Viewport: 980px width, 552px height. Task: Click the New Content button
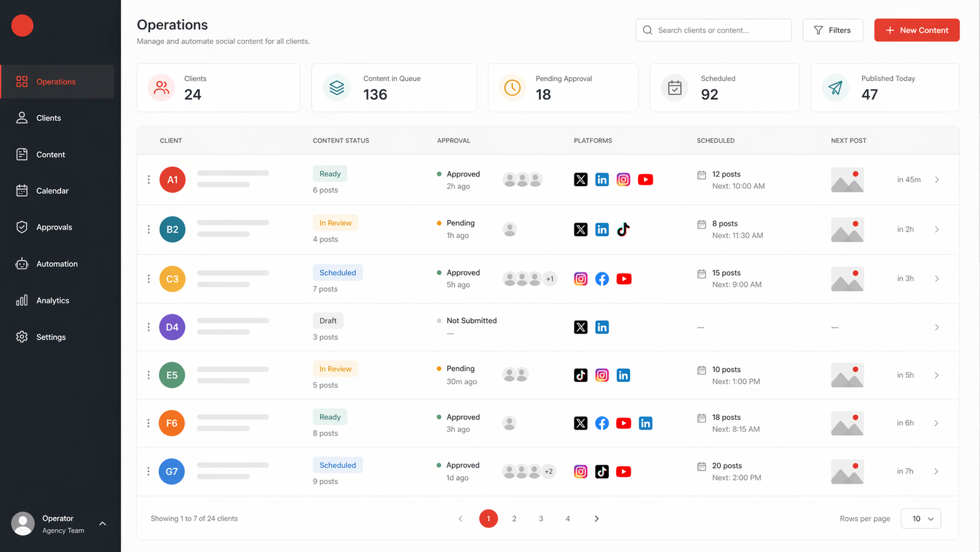[x=917, y=30]
